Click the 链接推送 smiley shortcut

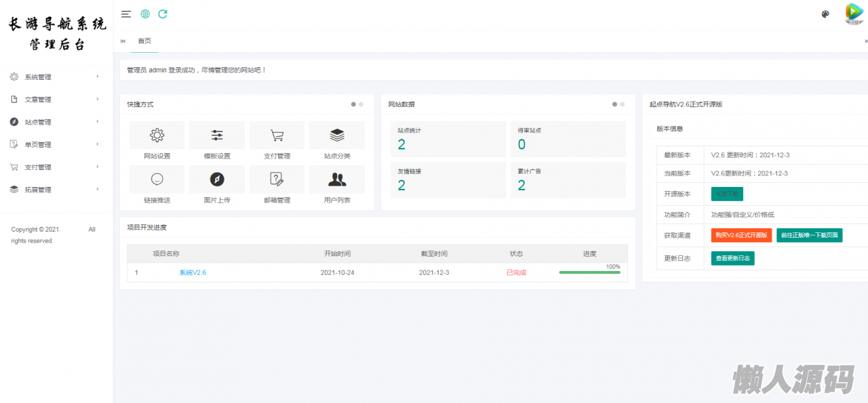(x=157, y=179)
